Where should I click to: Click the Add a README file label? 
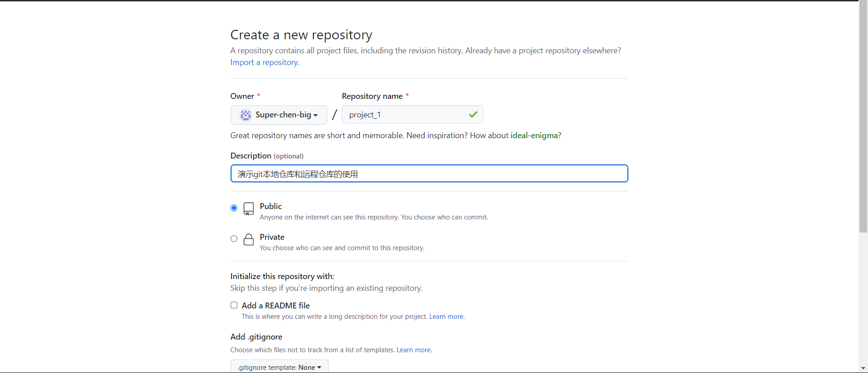pos(276,306)
